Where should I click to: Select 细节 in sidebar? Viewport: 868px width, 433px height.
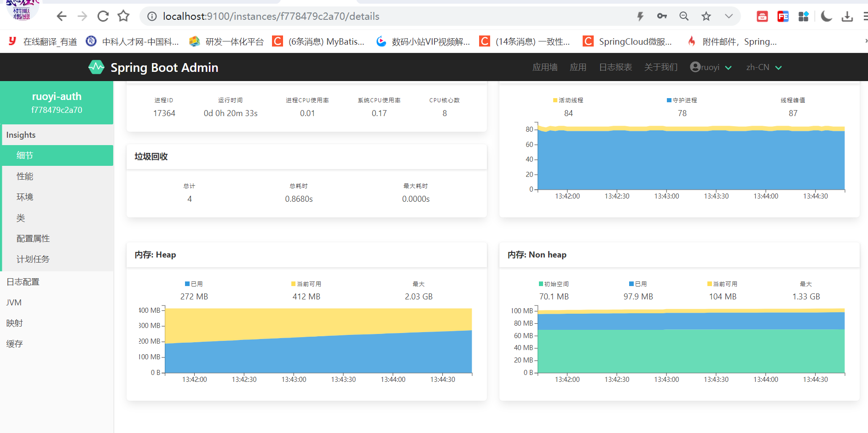coord(58,156)
